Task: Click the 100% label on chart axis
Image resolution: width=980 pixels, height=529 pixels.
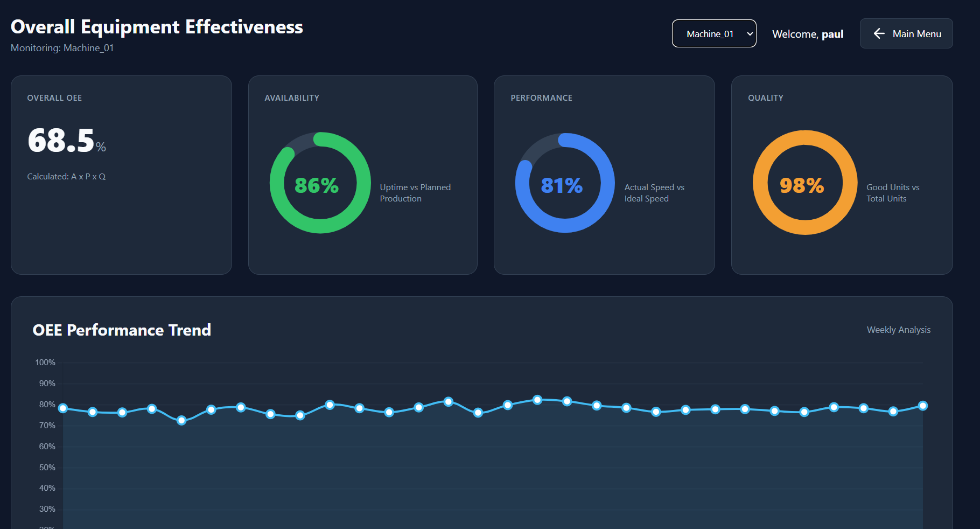Action: (45, 363)
